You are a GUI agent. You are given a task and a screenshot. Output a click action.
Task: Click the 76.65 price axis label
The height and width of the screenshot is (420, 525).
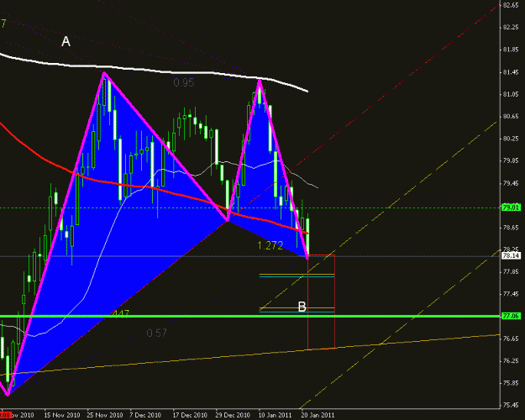tap(511, 339)
